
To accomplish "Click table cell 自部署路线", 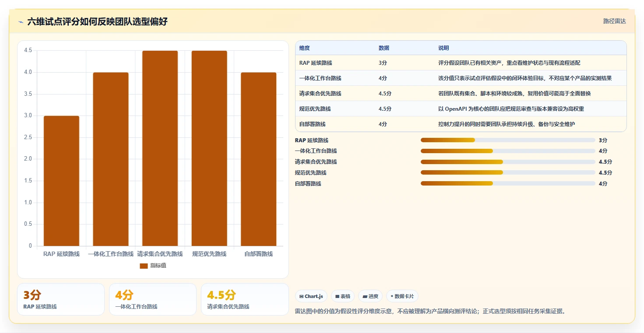I will 313,124.
